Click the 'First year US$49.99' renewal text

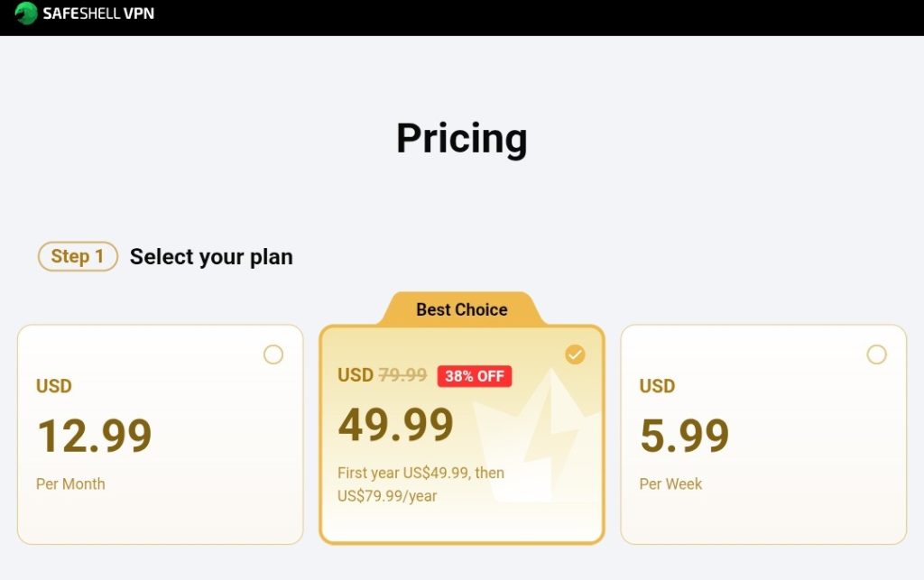(x=421, y=474)
